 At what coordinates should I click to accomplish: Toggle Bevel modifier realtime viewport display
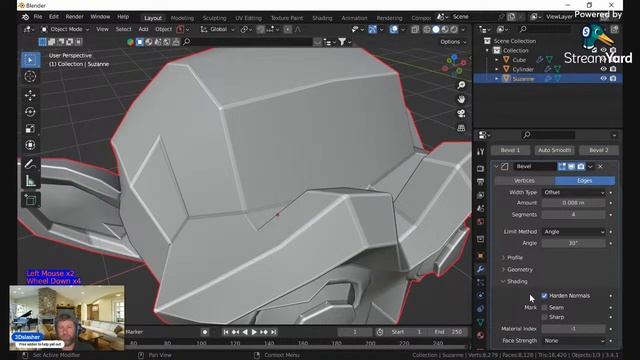(x=571, y=167)
